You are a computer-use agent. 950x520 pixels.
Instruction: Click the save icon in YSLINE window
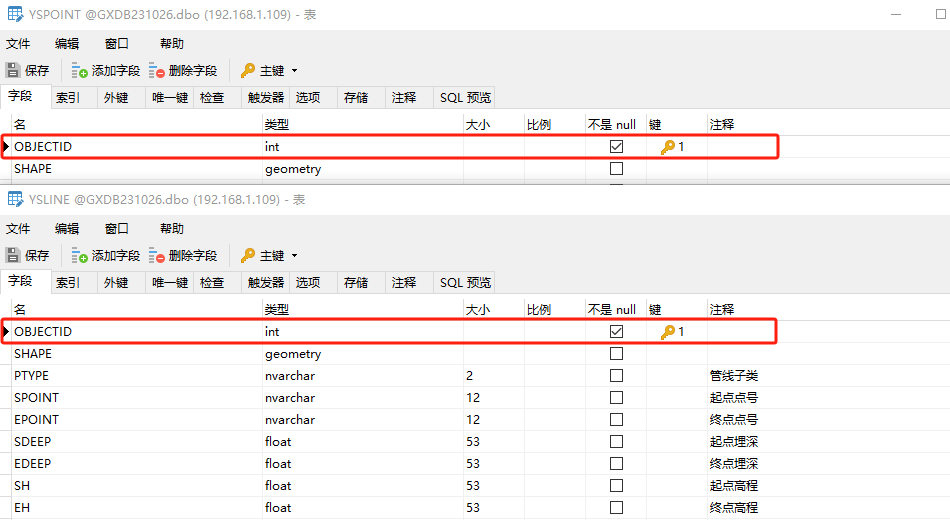13,256
